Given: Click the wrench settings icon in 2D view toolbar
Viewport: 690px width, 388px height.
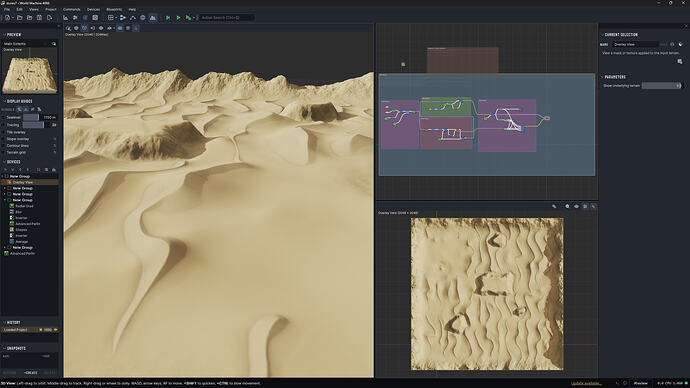Looking at the screenshot, I should click(554, 206).
